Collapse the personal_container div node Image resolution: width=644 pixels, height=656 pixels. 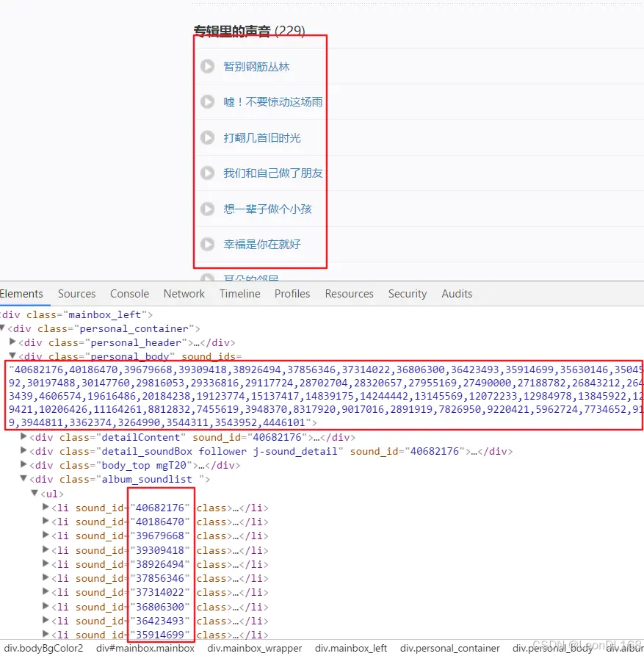pos(2,328)
